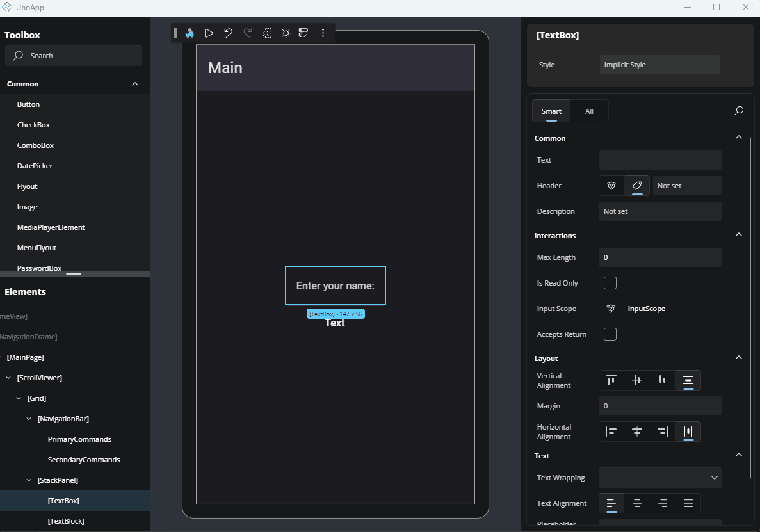Collapse the [Grid] tree node

pyautogui.click(x=18, y=398)
